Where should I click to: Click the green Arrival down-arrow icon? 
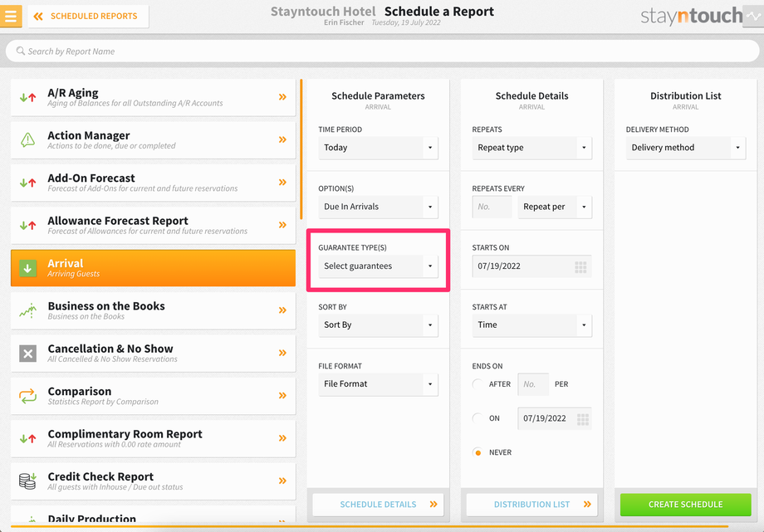pos(27,268)
